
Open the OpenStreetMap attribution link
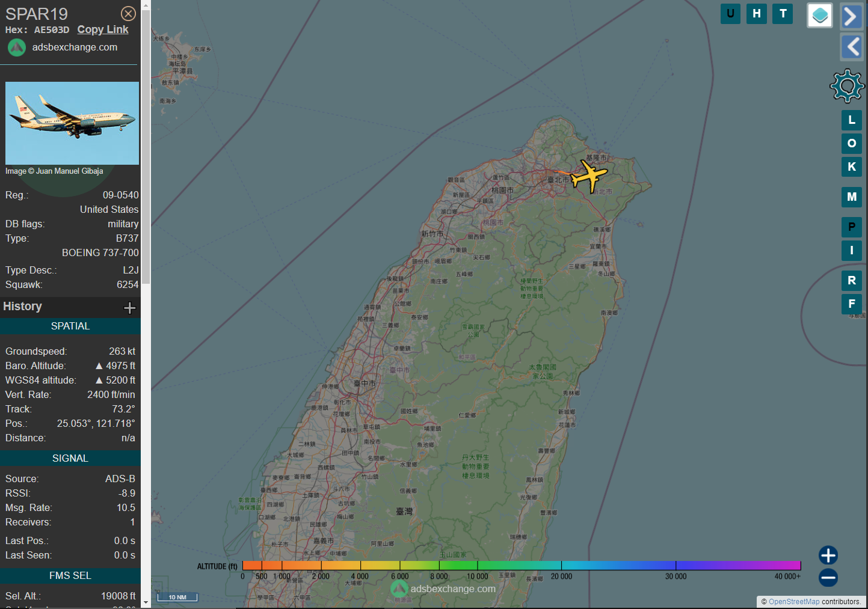(793, 601)
